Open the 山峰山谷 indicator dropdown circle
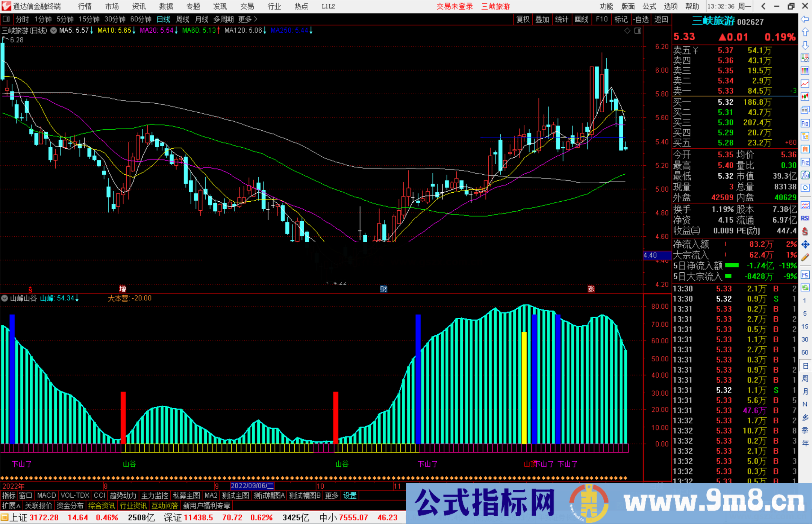812x524 pixels. 5,298
